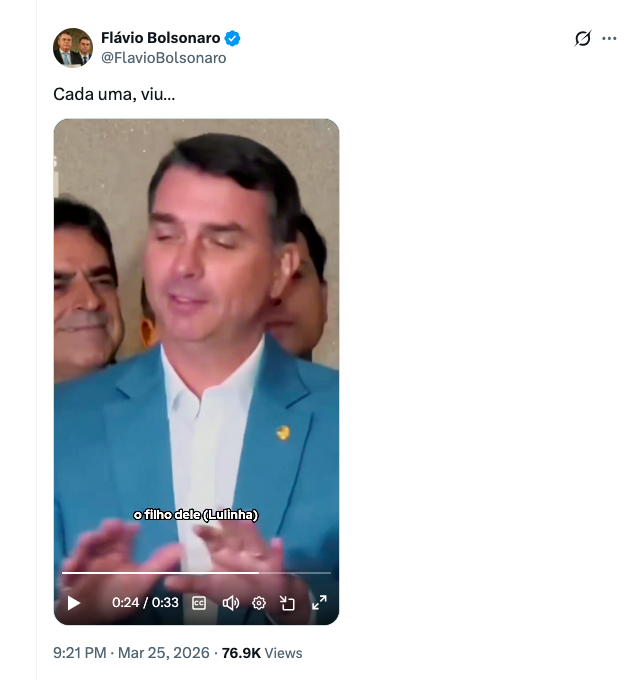This screenshot has height=680, width=632.
Task: Play the video
Action: click(73, 603)
